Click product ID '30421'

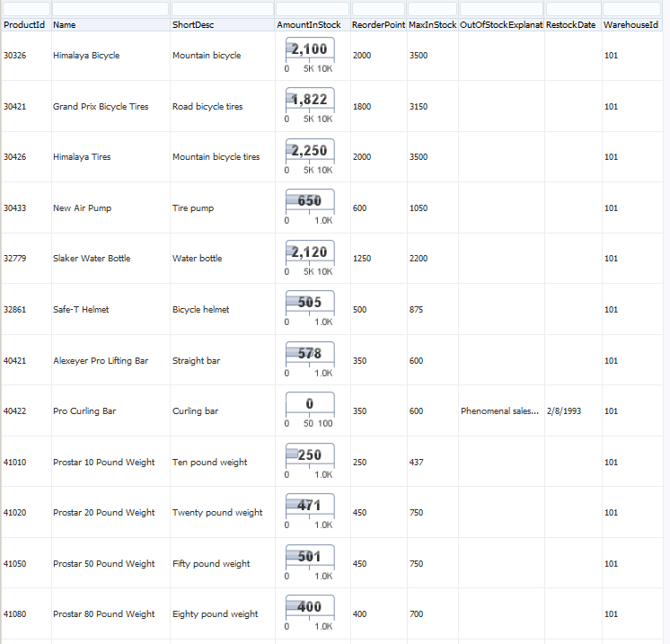[x=15, y=106]
